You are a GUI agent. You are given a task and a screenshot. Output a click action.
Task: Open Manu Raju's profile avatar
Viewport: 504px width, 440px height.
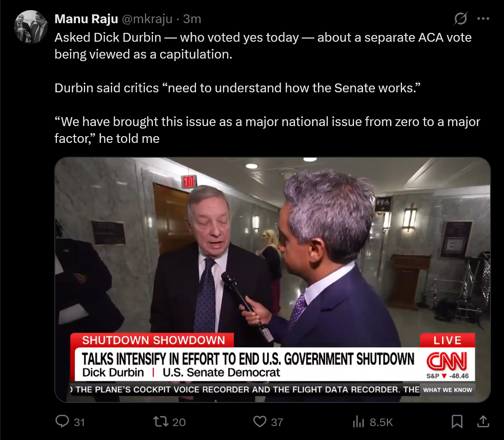point(30,27)
